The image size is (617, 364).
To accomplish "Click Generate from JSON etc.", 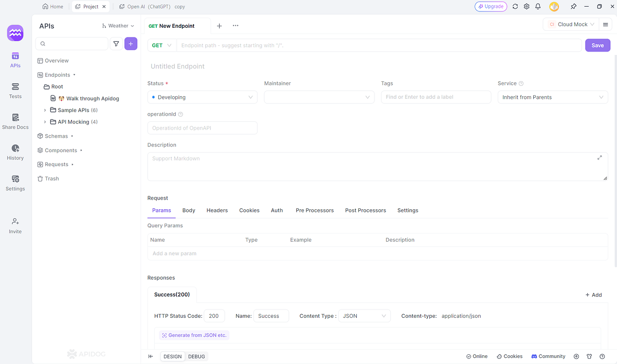I will pos(194,335).
